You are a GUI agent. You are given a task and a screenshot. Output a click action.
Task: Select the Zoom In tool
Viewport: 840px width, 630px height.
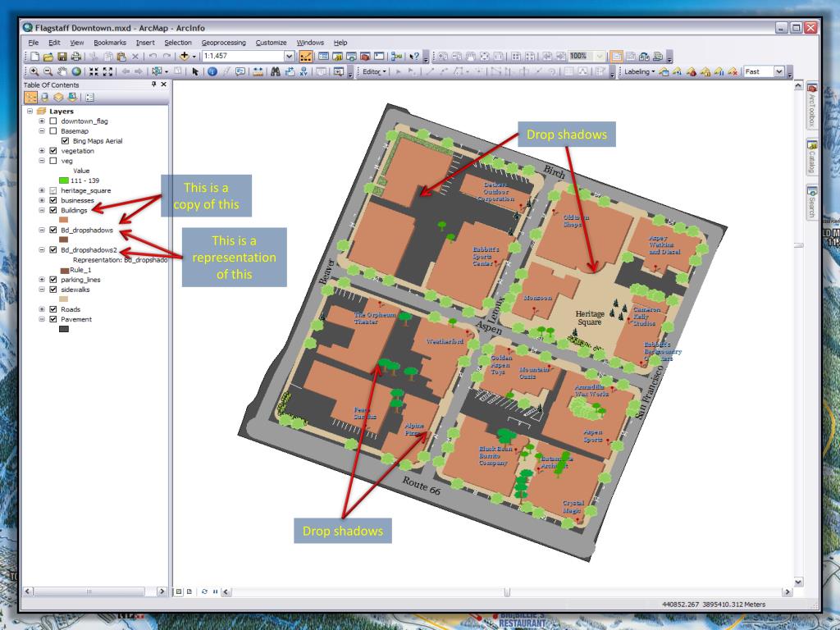pos(34,72)
